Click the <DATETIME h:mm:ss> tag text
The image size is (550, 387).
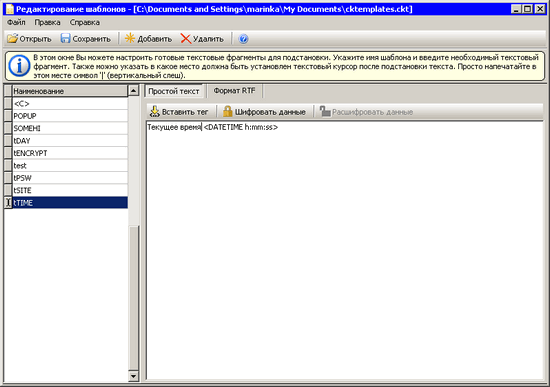click(241, 127)
